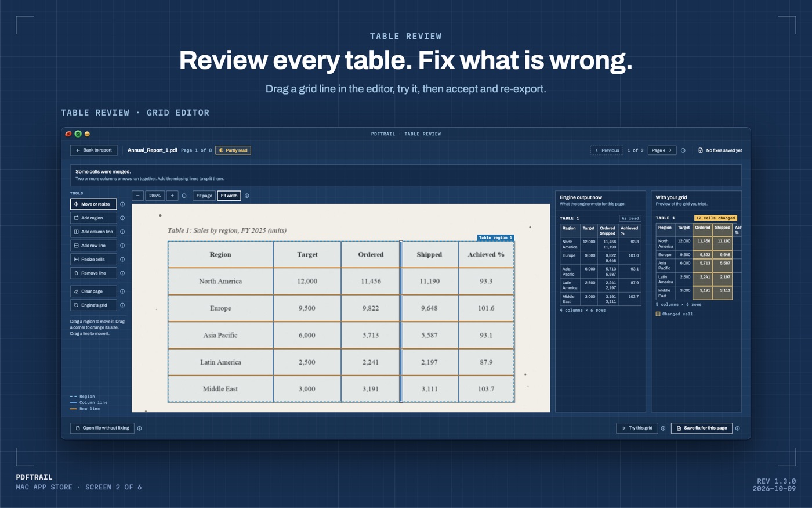812x508 pixels.
Task: Activate the Resize cells tool
Action: coord(93,260)
